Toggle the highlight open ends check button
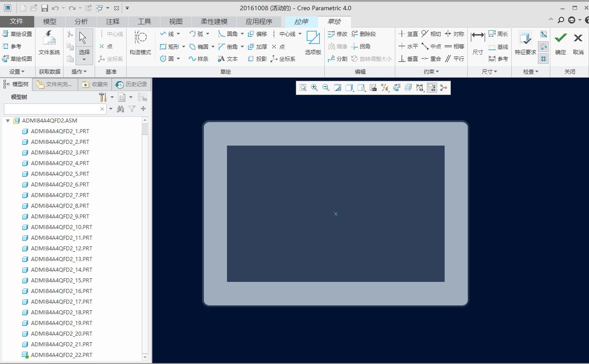Image resolution: width=589 pixels, height=364 pixels. coord(543,47)
